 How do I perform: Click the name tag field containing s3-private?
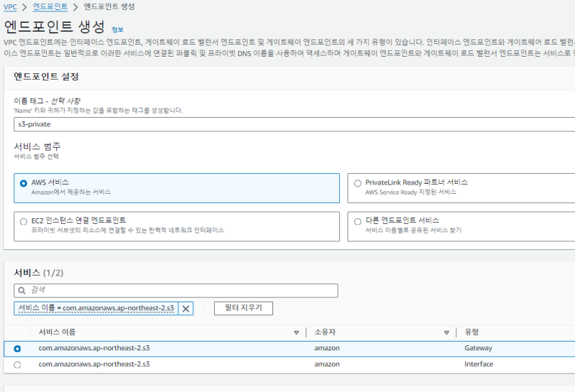[x=287, y=124]
